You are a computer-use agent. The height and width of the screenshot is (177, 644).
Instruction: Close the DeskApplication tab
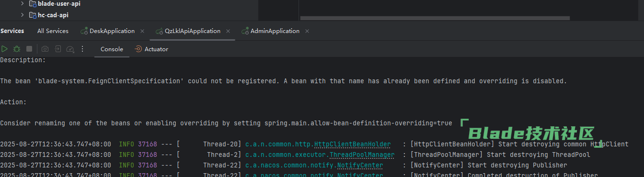142,31
